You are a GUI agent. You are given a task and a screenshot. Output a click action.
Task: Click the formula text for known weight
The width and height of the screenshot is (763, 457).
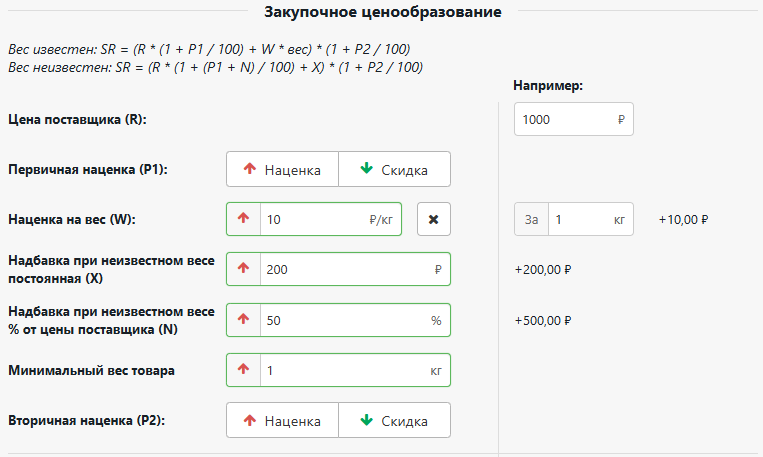[x=208, y=49]
